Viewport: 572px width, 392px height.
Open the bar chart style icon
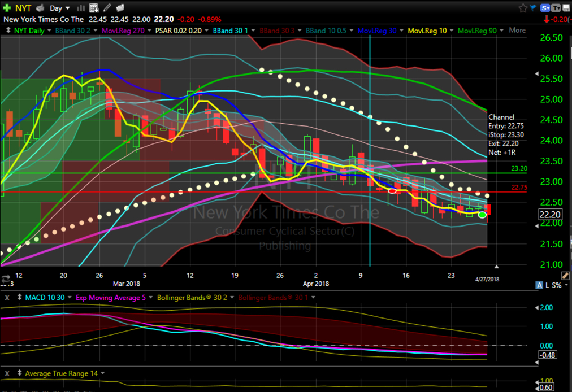(81, 8)
